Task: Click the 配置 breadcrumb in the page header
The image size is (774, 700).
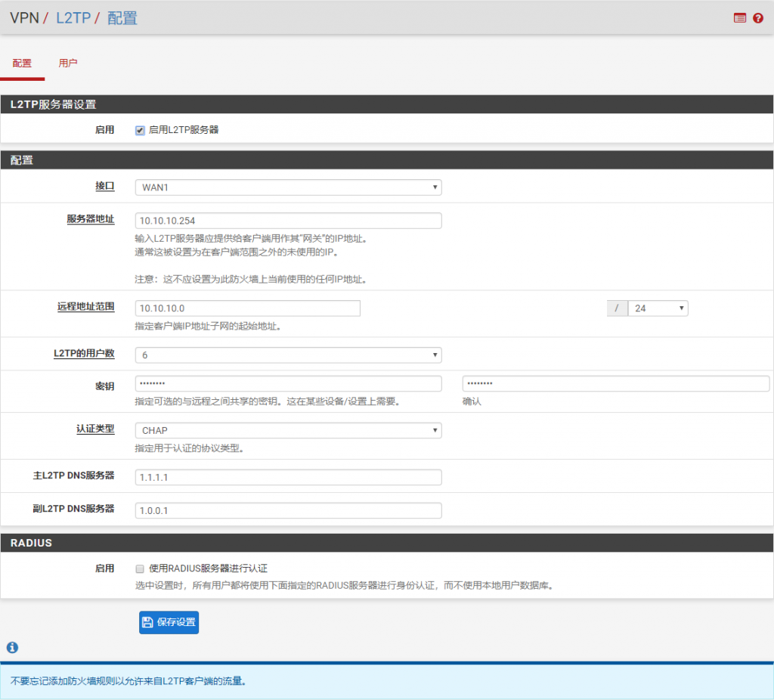Action: 122,18
